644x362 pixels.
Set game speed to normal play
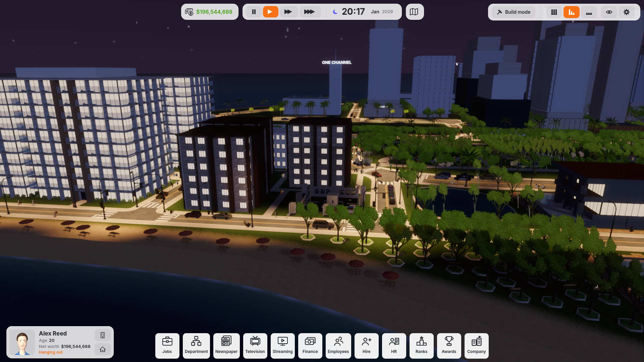click(x=270, y=12)
